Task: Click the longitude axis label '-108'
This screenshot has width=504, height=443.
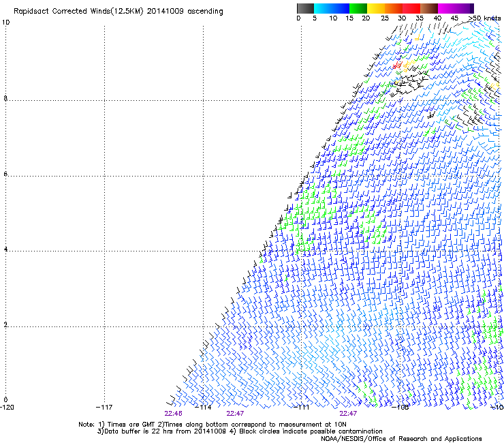Action: 400,408
